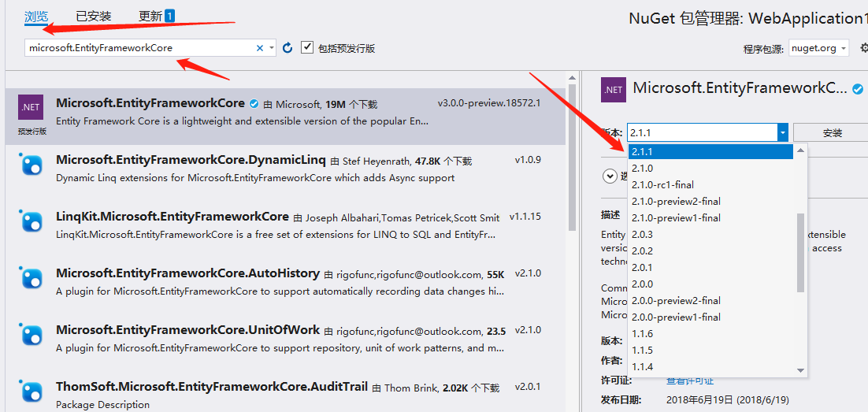Image resolution: width=868 pixels, height=412 pixels.
Task: Select ThomSoft.Microsoft.EntityFrameworkCore.AuditTrail package title
Action: [x=211, y=386]
